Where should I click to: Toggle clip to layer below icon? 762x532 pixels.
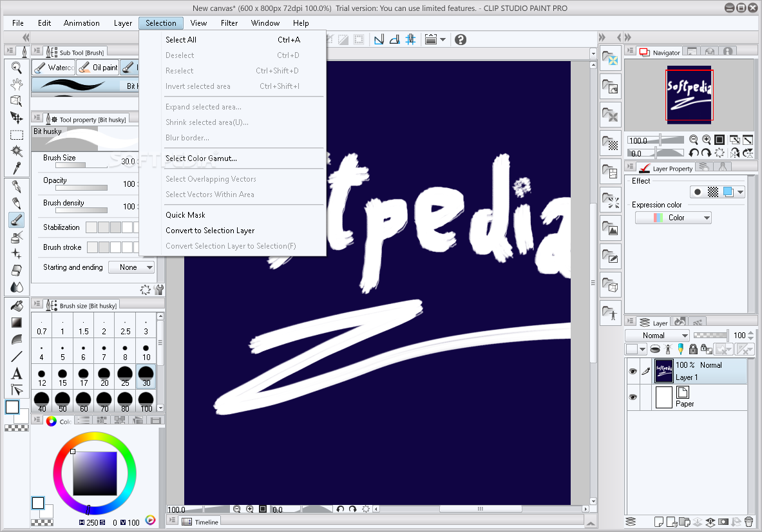pos(654,349)
